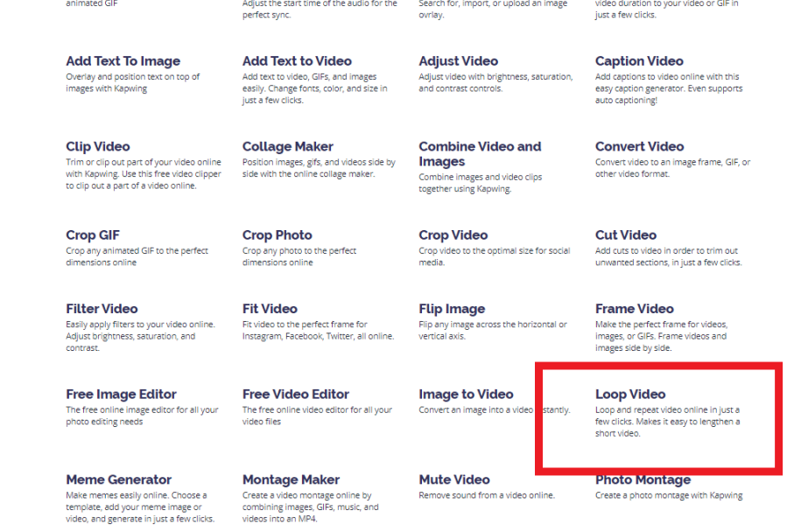Screen dimensions: 794x532
Task: Select the Flip Image tool
Action: pos(451,308)
